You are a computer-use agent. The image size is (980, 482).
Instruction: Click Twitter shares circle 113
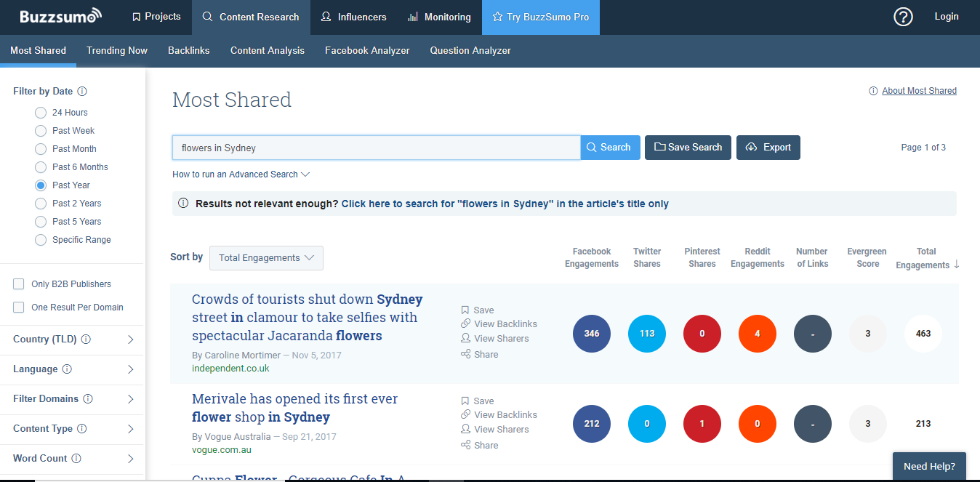[x=647, y=334]
